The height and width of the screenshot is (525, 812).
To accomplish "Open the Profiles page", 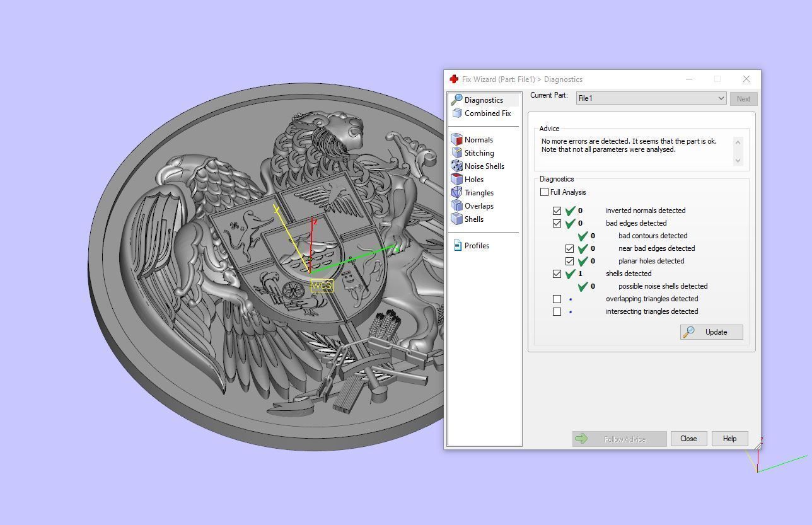I will pyautogui.click(x=477, y=246).
